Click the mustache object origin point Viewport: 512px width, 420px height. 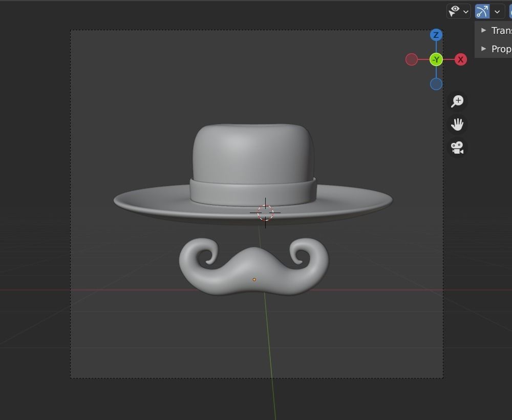coord(254,280)
